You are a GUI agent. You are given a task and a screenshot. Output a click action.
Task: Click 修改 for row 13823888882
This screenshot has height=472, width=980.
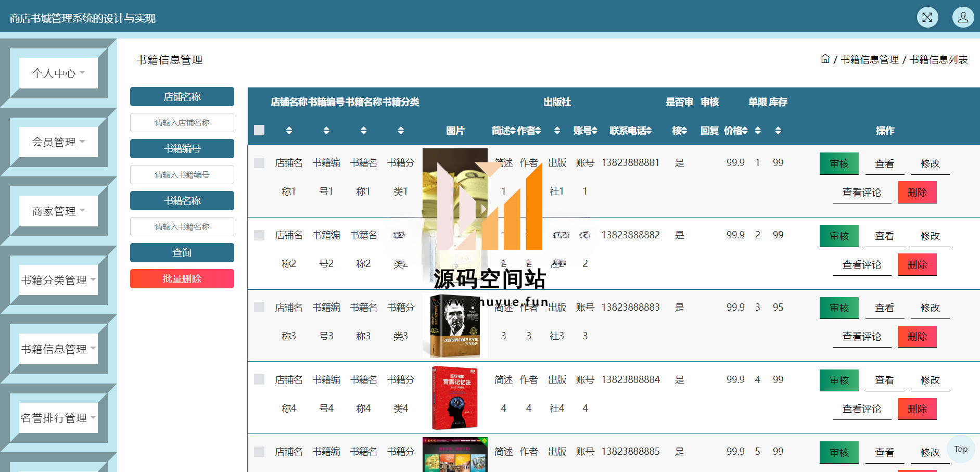pyautogui.click(x=930, y=236)
